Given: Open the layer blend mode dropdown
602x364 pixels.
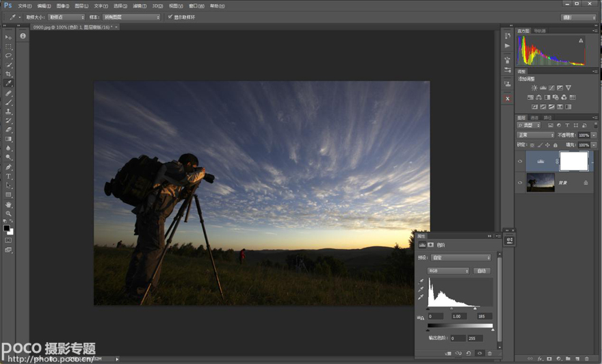Looking at the screenshot, I should coord(536,135).
